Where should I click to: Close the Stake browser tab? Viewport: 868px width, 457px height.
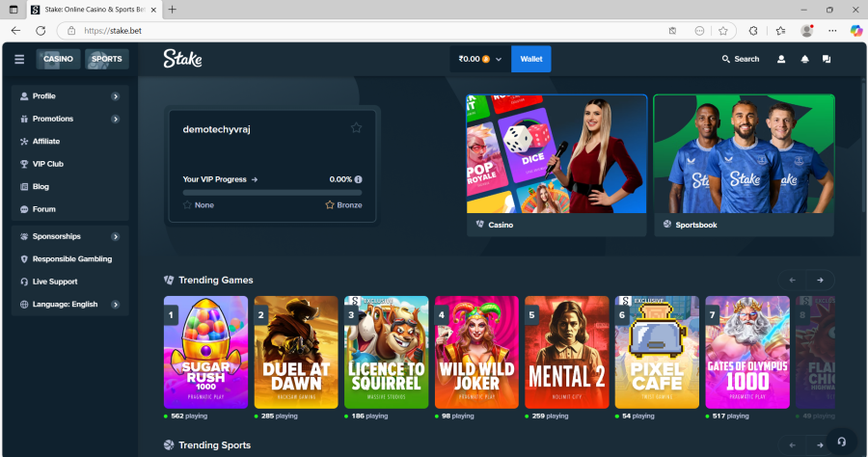(x=154, y=10)
